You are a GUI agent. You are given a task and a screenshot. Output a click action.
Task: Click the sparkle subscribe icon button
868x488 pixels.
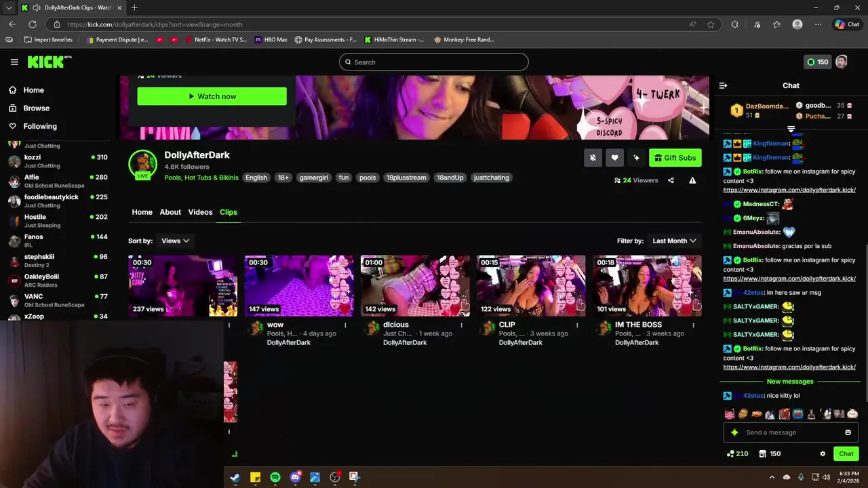coord(636,158)
